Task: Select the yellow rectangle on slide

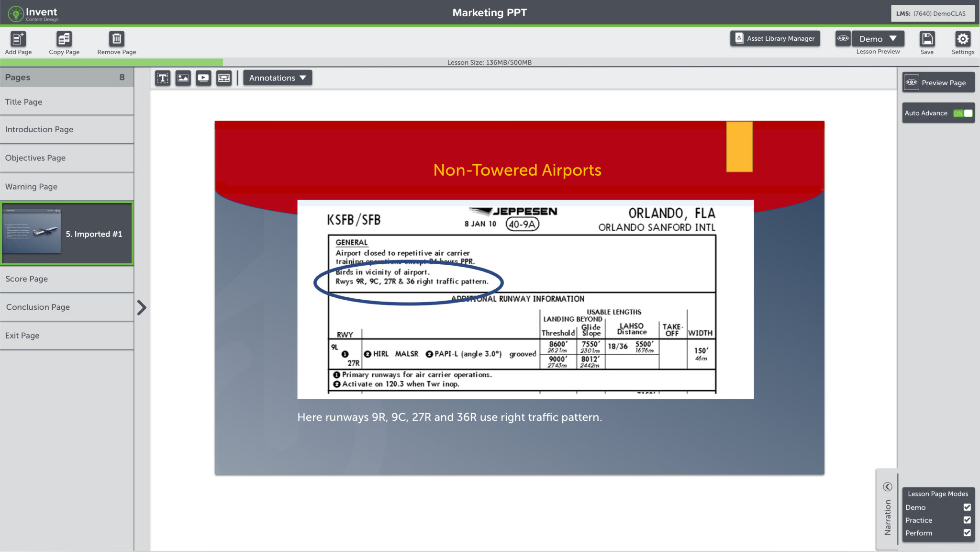Action: 739,146
